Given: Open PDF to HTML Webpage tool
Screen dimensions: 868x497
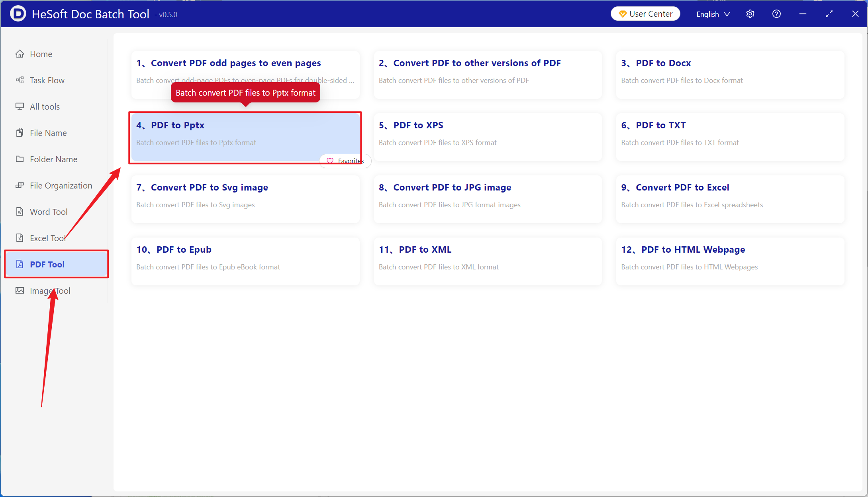Looking at the screenshot, I should pyautogui.click(x=730, y=261).
